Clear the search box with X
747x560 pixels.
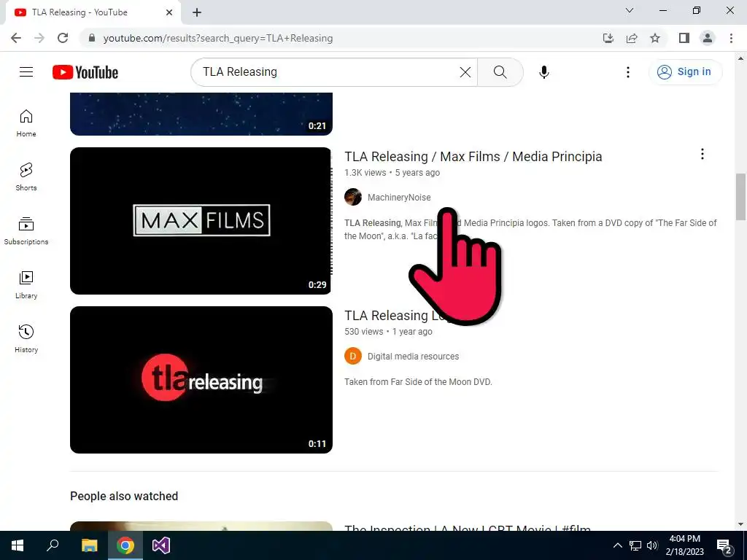[x=465, y=72]
